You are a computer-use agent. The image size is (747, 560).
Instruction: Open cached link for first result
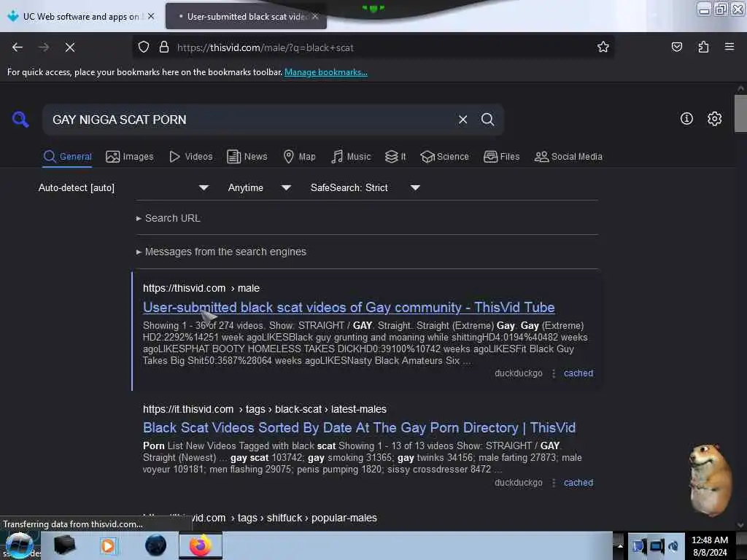coord(578,373)
